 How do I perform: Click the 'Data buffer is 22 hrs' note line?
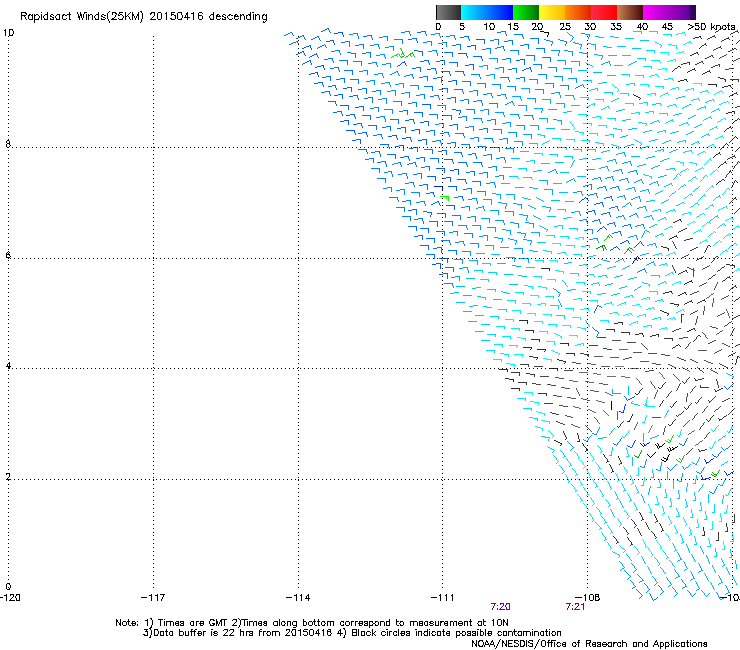pos(352,633)
